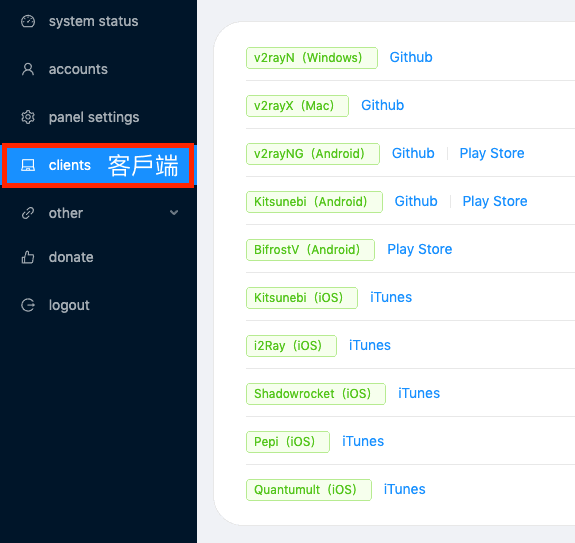The width and height of the screenshot is (575, 543).
Task: Open Github link for v2rayN (Windows)
Action: coord(411,57)
